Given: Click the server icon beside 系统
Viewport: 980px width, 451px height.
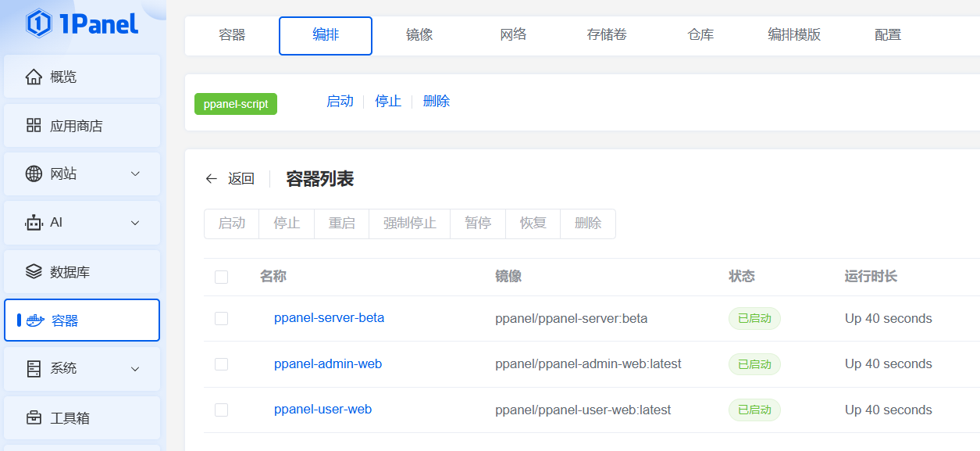Looking at the screenshot, I should click(34, 368).
